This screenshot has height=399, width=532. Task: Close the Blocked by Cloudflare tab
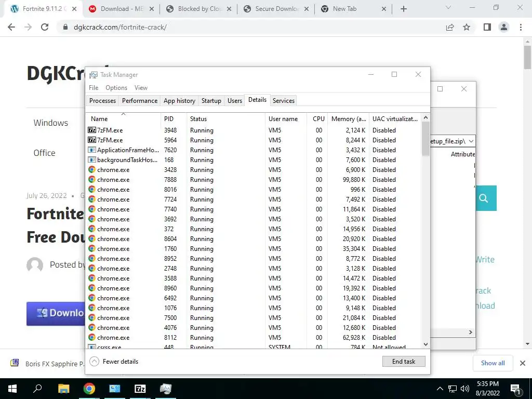tap(229, 9)
